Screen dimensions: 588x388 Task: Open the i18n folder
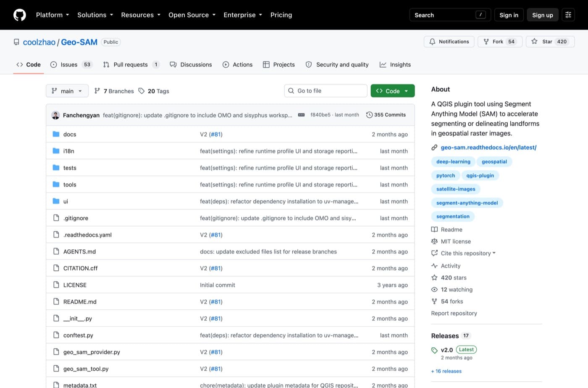pyautogui.click(x=68, y=151)
